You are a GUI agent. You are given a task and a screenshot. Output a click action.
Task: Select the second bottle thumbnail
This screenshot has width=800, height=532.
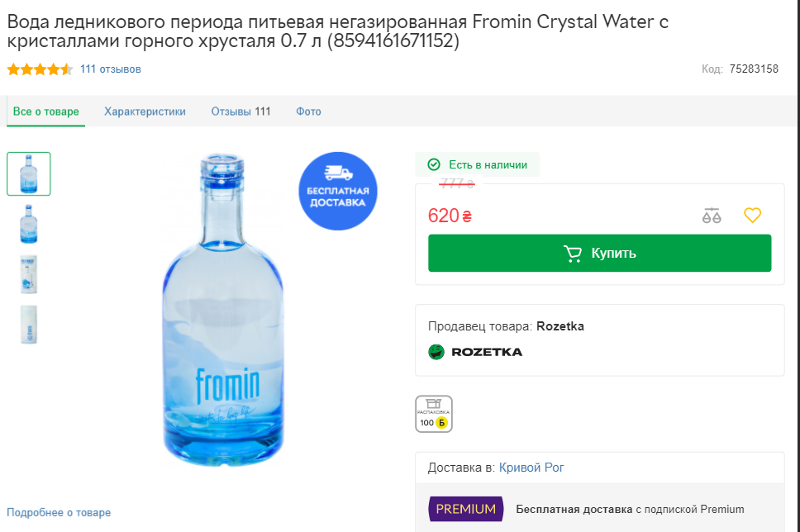pyautogui.click(x=29, y=224)
